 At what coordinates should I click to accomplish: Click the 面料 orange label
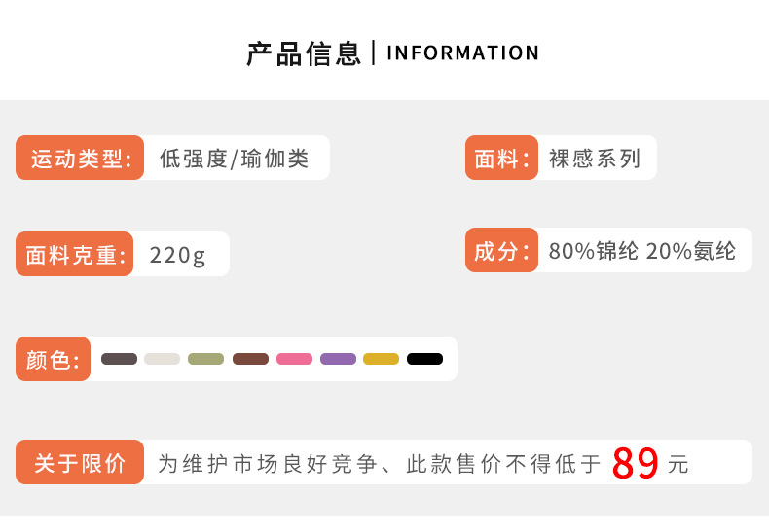tap(501, 158)
